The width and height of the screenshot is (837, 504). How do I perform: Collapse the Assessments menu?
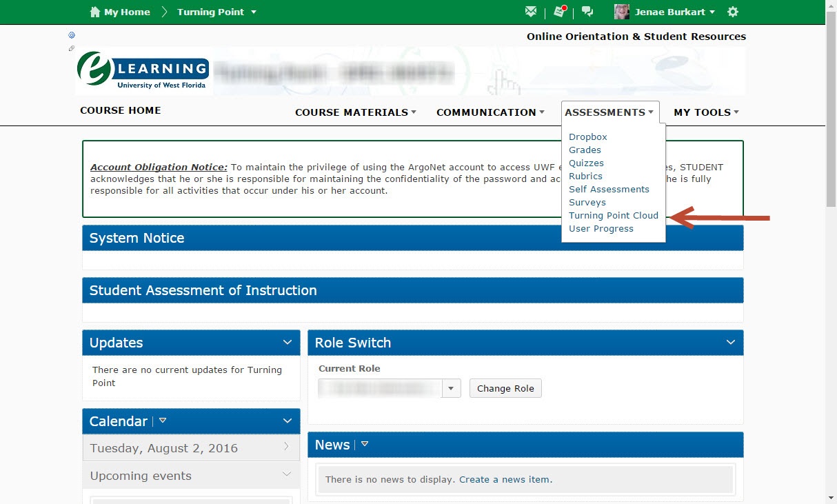[609, 112]
